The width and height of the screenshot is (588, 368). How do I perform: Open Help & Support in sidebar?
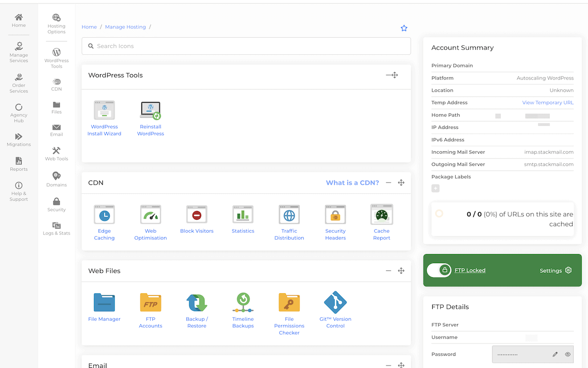(19, 191)
